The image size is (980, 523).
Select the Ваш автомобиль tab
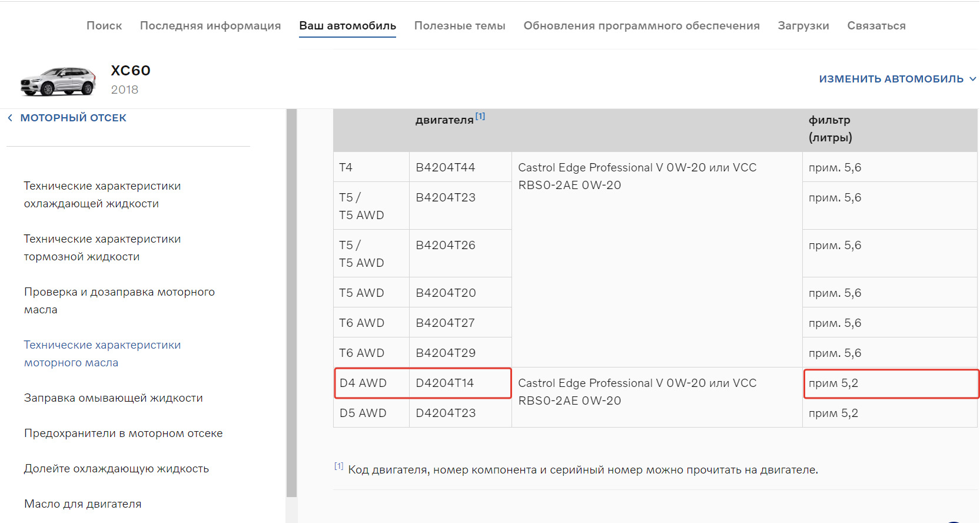pos(347,26)
